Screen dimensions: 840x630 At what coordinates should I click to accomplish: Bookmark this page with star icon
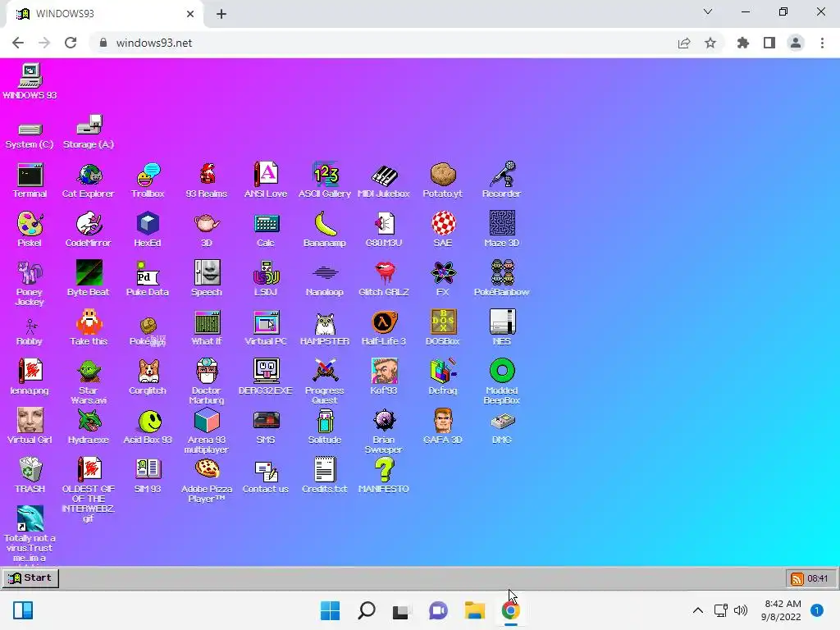(x=710, y=43)
